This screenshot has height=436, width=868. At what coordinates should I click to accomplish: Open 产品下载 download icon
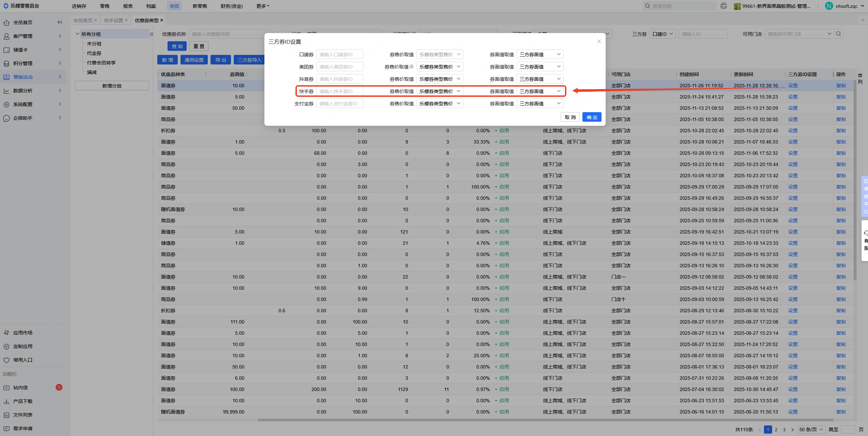[6, 402]
